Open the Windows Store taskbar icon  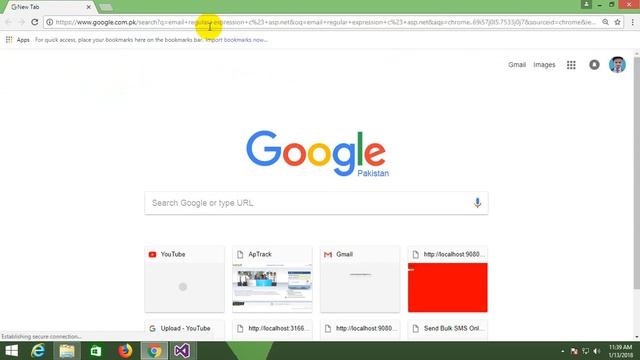pos(96,351)
